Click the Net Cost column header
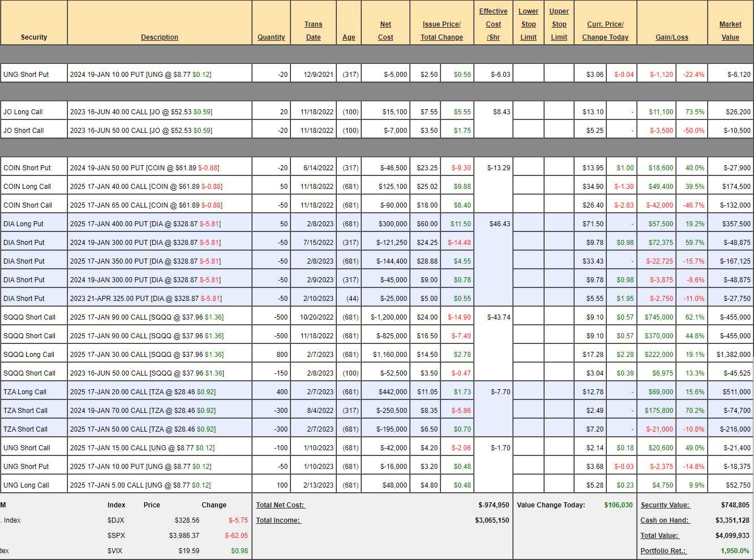The height and width of the screenshot is (560, 754). [385, 31]
